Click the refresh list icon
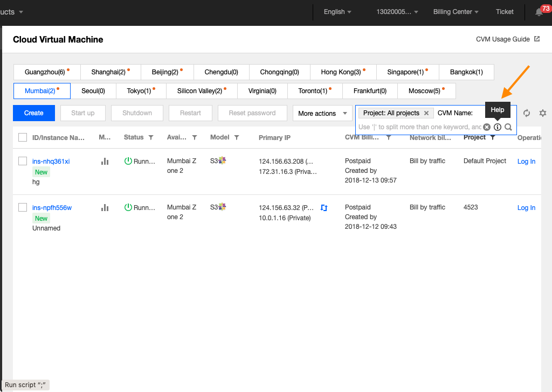Viewport: 552px width, 392px height. pos(526,113)
